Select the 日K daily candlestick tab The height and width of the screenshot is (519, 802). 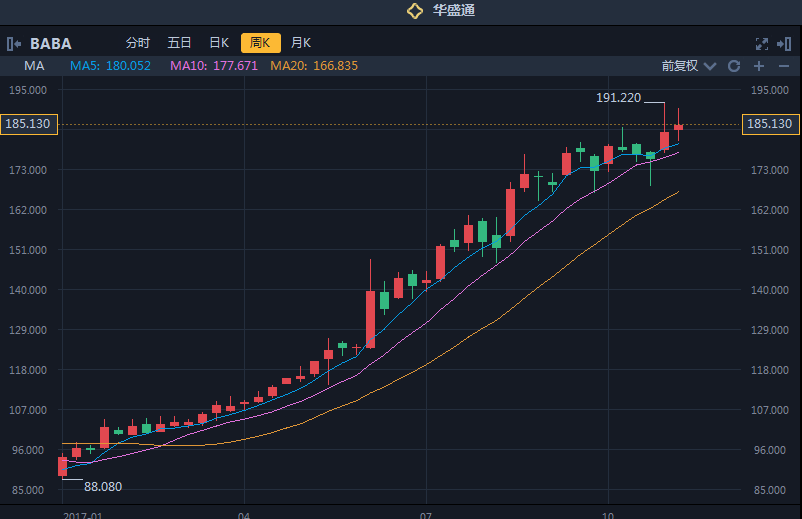pos(219,43)
